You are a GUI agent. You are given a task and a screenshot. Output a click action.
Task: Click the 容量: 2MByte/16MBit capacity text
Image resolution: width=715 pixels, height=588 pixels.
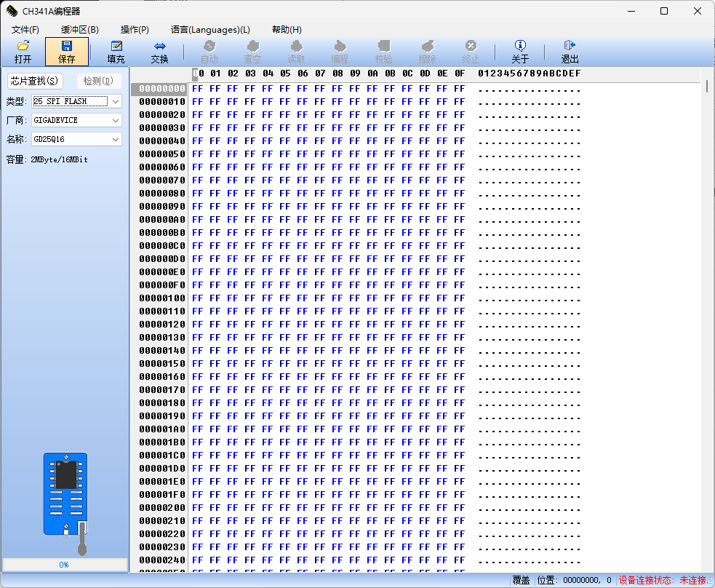47,159
